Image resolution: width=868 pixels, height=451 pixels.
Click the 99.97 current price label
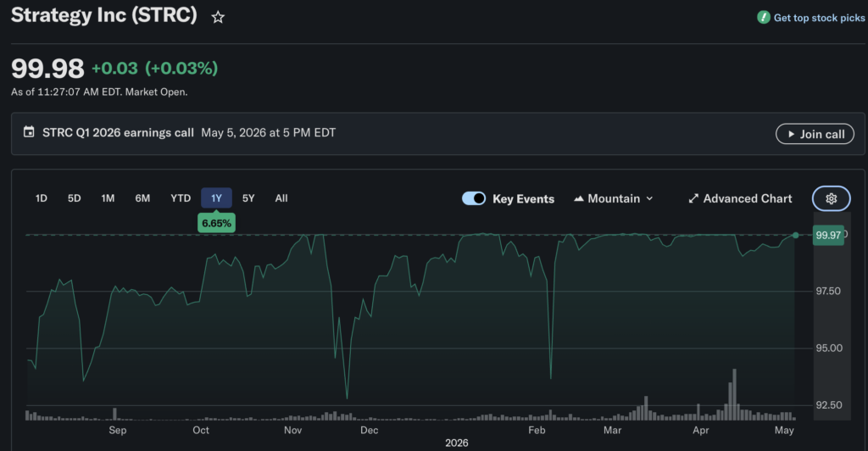(x=828, y=235)
